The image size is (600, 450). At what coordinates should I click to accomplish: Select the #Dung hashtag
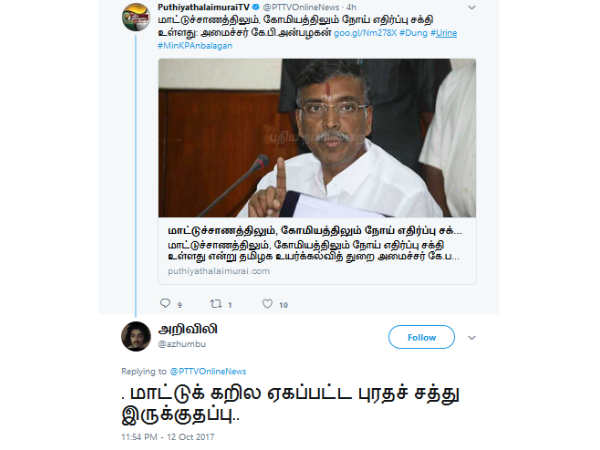click(413, 33)
